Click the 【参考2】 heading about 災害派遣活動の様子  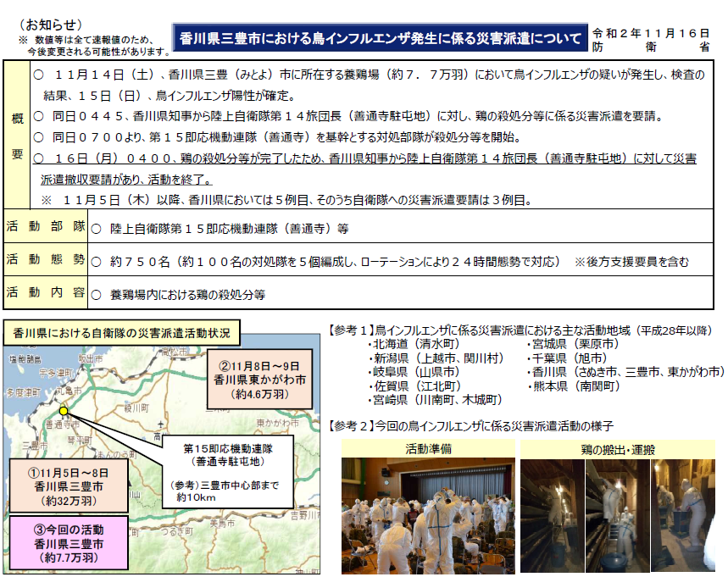(x=471, y=425)
